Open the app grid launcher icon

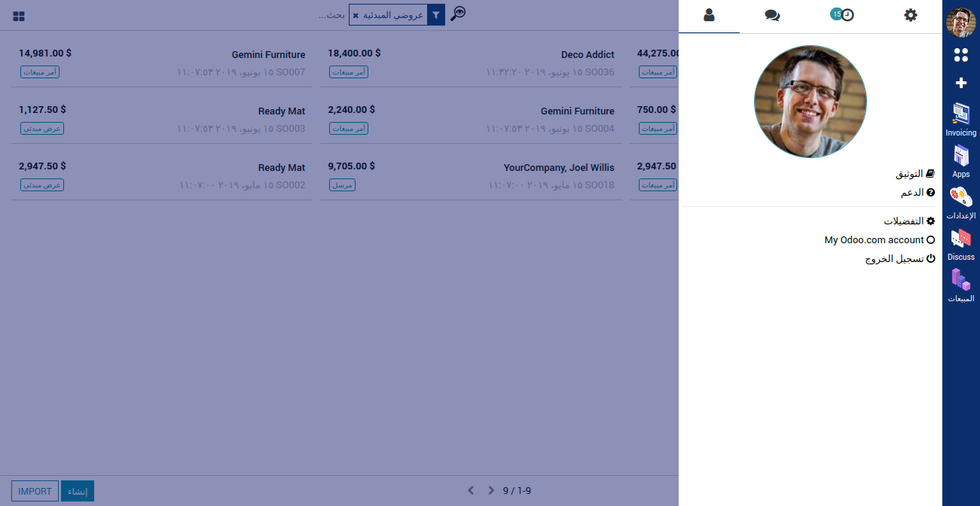coord(960,55)
